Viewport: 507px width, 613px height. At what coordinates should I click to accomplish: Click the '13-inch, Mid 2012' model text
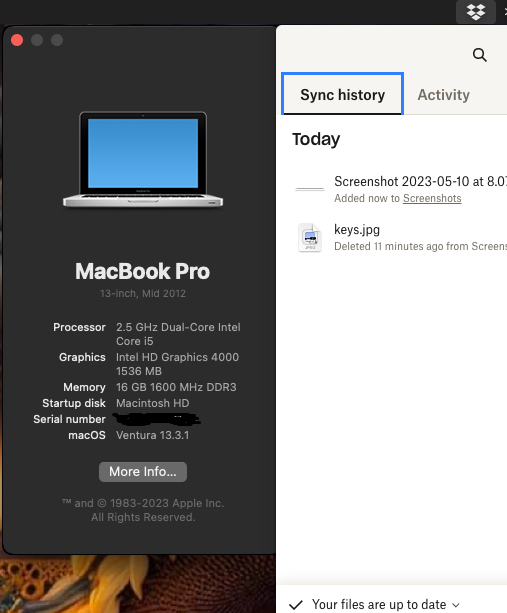pos(143,293)
